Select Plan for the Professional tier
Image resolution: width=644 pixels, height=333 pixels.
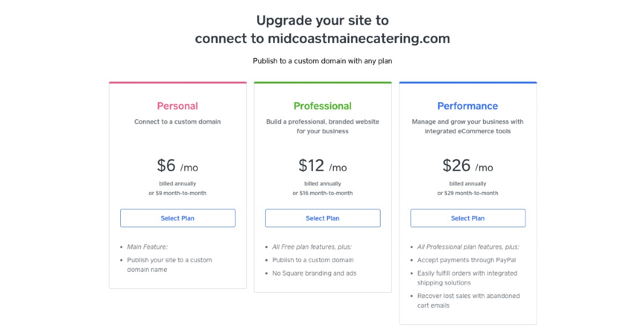(323, 218)
